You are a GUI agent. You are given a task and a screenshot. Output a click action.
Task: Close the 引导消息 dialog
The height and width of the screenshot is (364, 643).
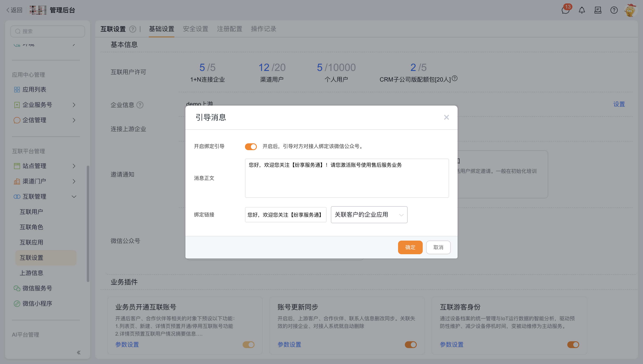tap(446, 117)
